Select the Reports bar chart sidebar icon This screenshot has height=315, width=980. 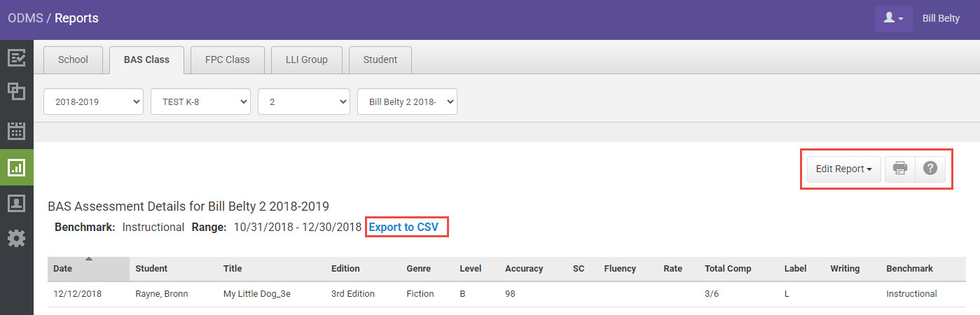pos(16,167)
